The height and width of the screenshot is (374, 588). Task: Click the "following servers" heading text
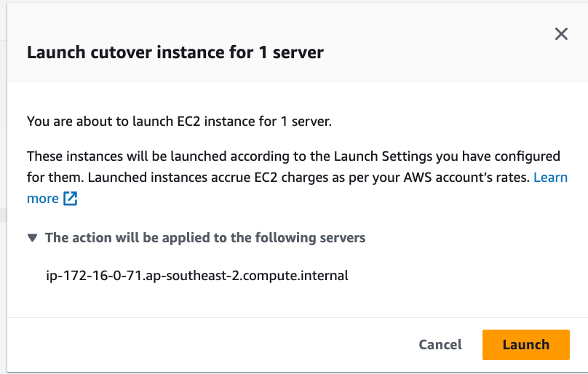(314, 238)
